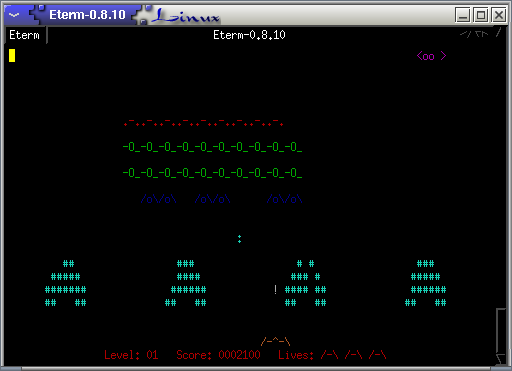The height and width of the screenshot is (371, 512).
Task: Click the 'Score: 0002100' status text
Action: (x=218, y=355)
